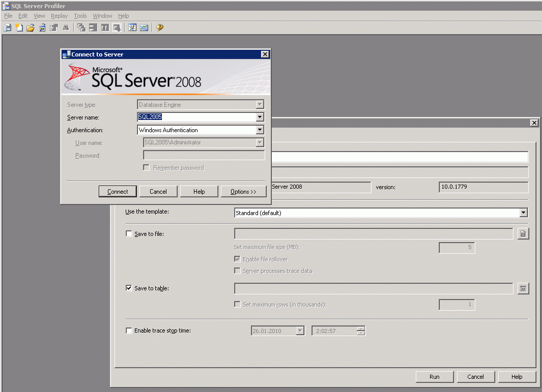Screen dimensions: 542x392
Task: Uncheck the Save to table checkbox
Action: pyautogui.click(x=129, y=288)
